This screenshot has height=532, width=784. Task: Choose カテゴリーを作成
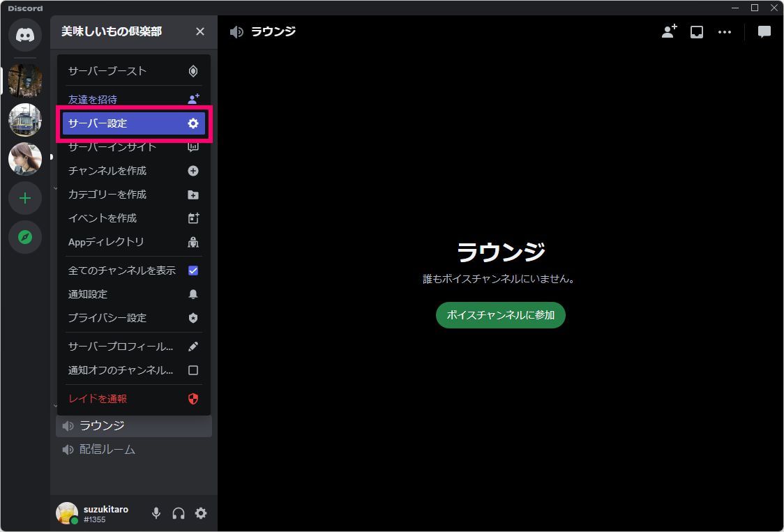click(133, 195)
